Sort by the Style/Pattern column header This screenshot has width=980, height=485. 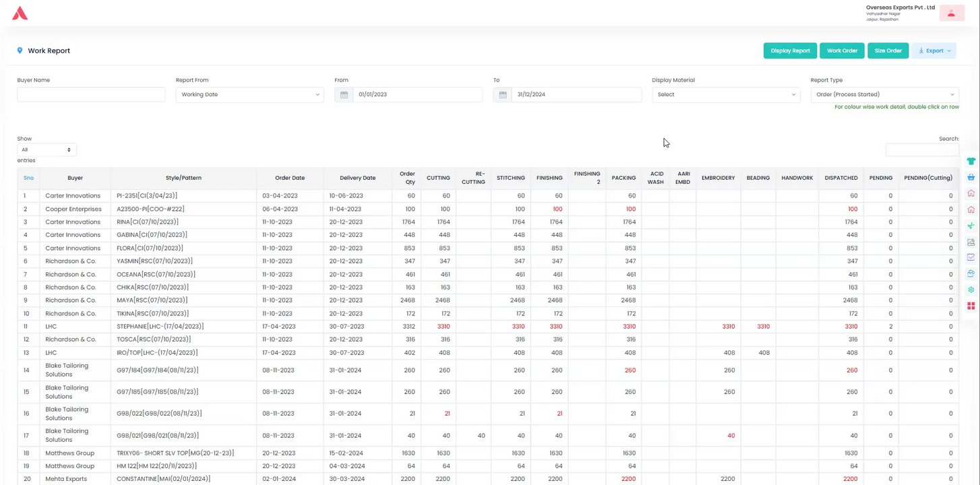click(183, 178)
